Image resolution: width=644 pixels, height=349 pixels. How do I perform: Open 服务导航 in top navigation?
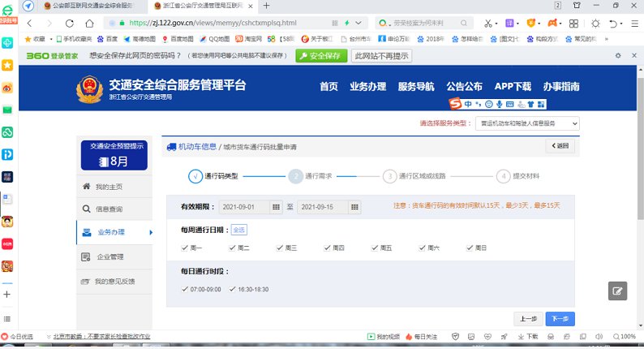[x=415, y=87]
